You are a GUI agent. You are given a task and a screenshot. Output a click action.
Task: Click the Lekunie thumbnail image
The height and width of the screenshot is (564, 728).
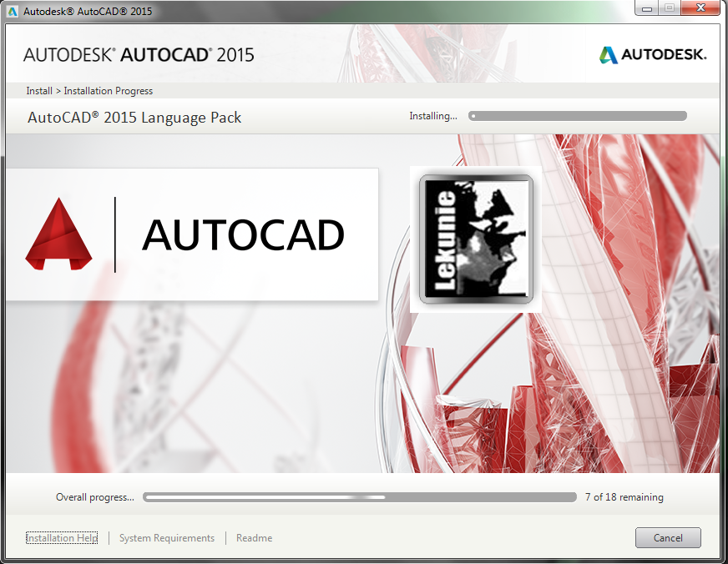click(x=476, y=239)
